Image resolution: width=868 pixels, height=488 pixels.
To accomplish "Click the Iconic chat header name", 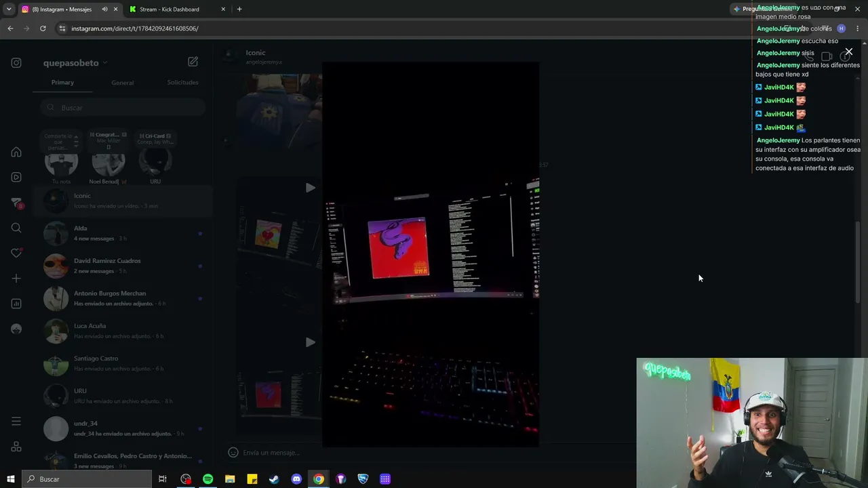I will [x=256, y=53].
